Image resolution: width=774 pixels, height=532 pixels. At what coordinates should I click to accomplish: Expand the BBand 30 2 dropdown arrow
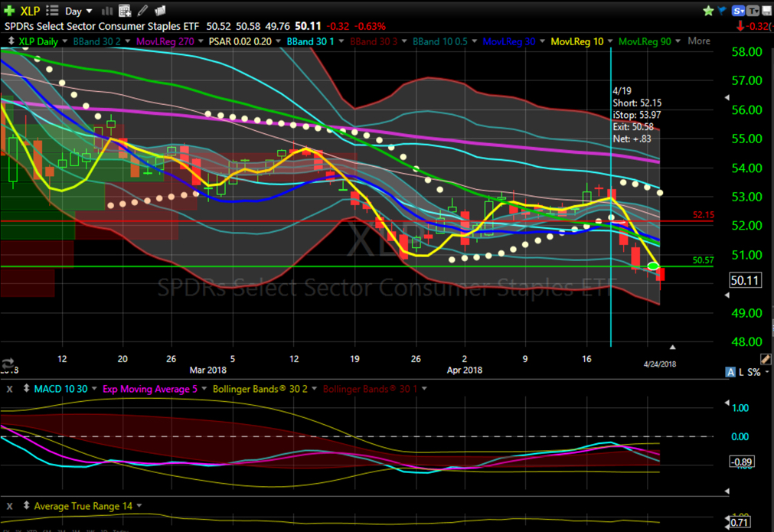pyautogui.click(x=127, y=41)
